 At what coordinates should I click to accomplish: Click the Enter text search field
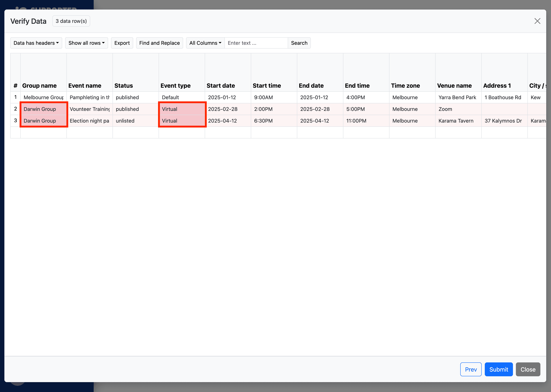[x=256, y=43]
